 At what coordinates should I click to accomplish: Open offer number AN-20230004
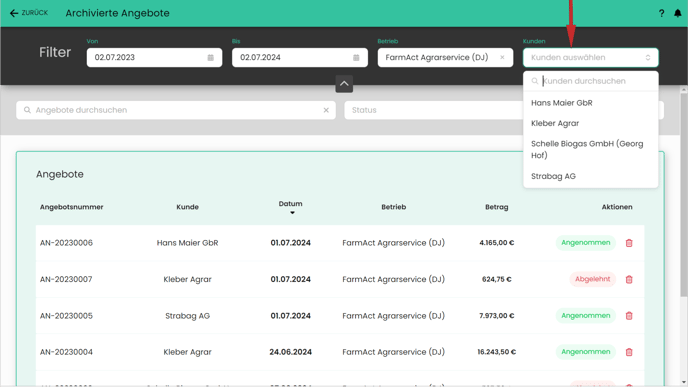[66, 352]
